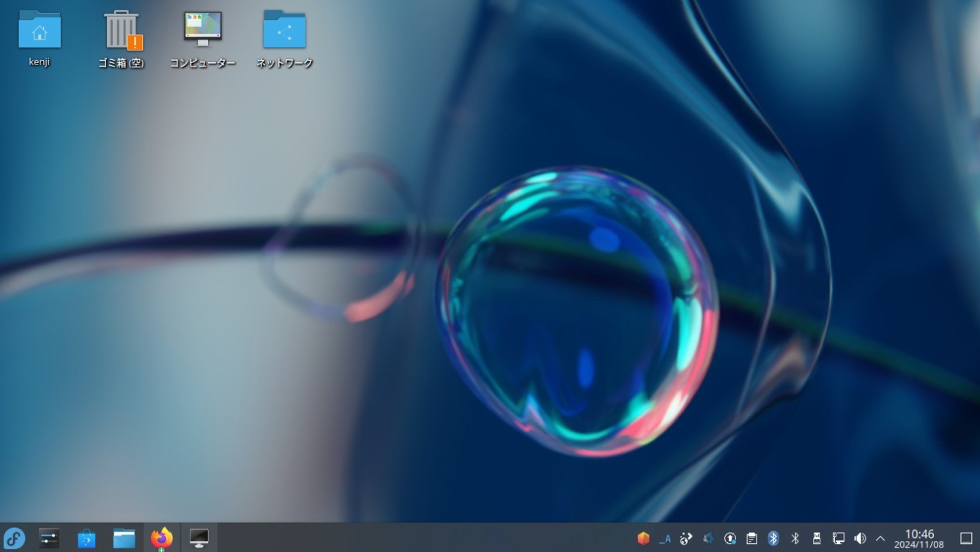Open the Klipper clipboard tray icon
This screenshot has width=980, height=552.
[751, 538]
